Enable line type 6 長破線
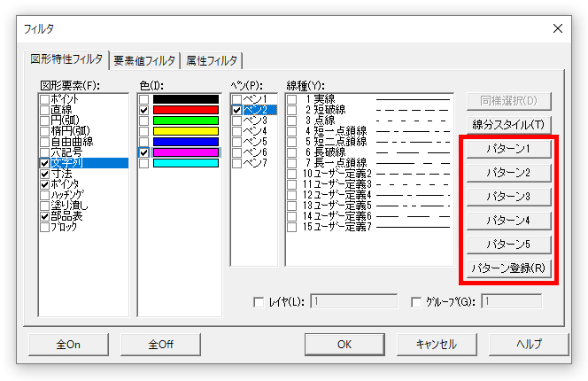Viewport: 588px width, 381px height. click(x=291, y=152)
